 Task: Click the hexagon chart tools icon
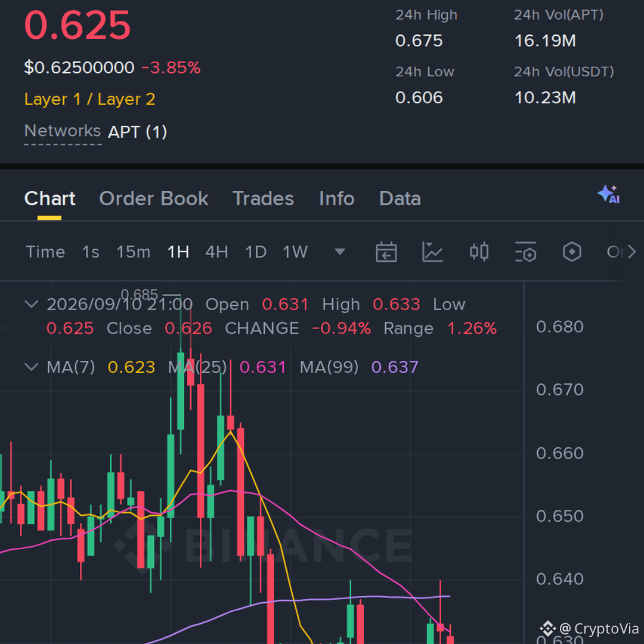pos(572,252)
